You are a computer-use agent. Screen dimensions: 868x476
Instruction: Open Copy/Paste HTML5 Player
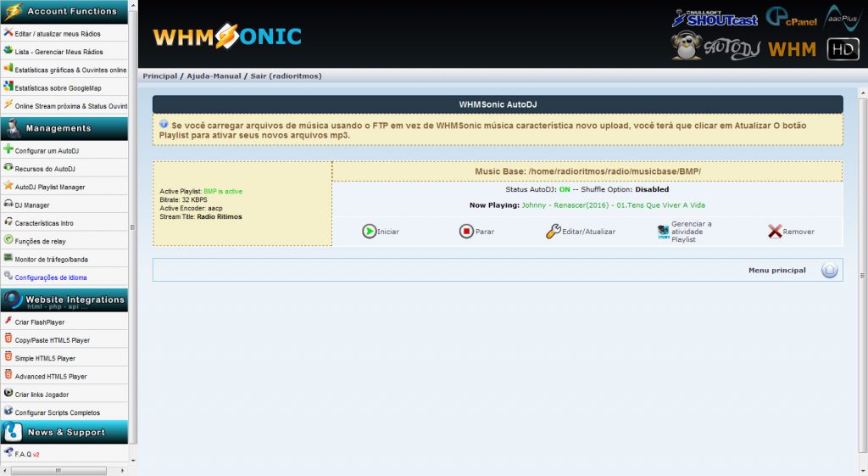[52, 340]
